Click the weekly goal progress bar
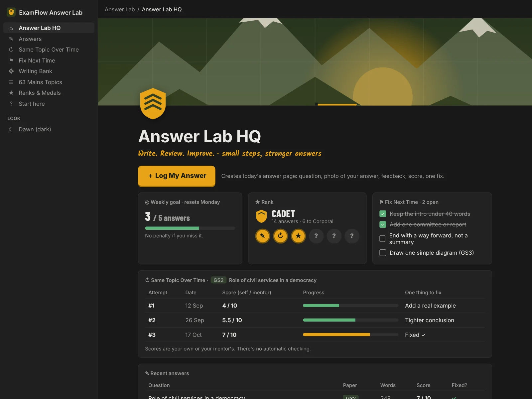 pyautogui.click(x=190, y=228)
